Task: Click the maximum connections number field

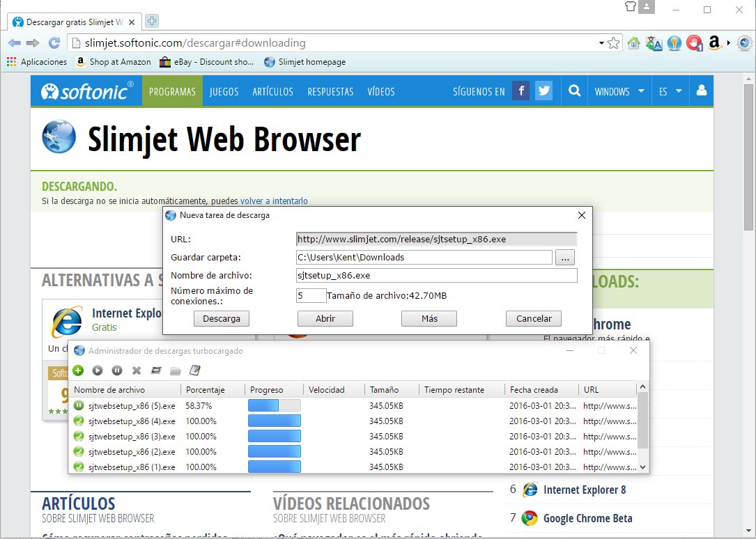Action: coord(311,295)
